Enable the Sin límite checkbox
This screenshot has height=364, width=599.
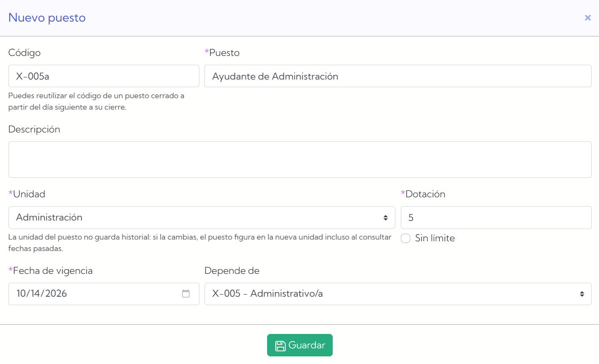point(406,238)
